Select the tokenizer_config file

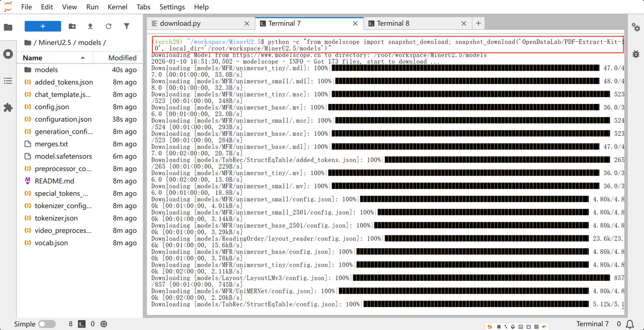(80, 206)
